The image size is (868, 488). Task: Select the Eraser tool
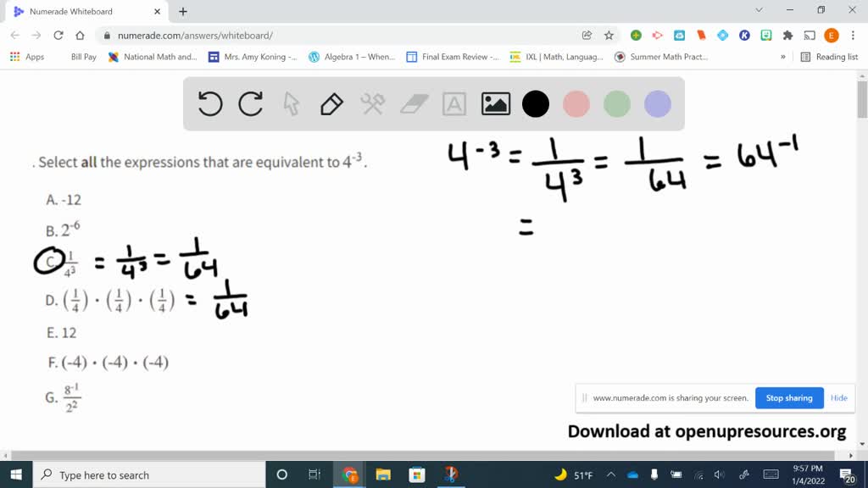tap(413, 103)
